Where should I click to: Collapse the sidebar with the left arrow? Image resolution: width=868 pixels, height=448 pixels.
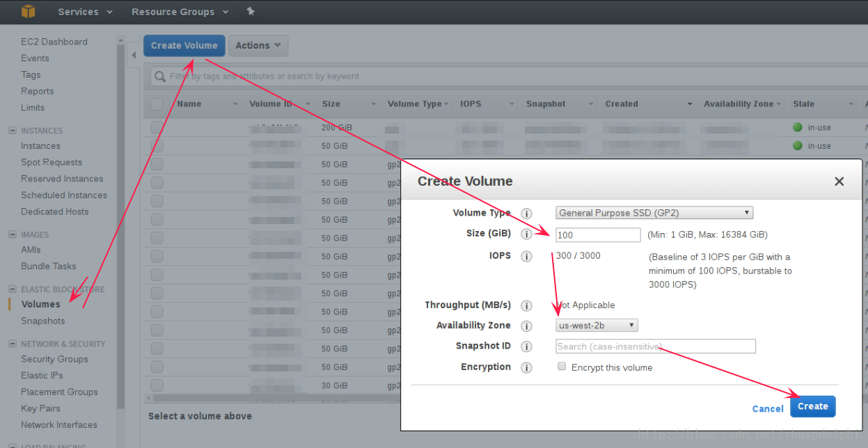point(134,54)
